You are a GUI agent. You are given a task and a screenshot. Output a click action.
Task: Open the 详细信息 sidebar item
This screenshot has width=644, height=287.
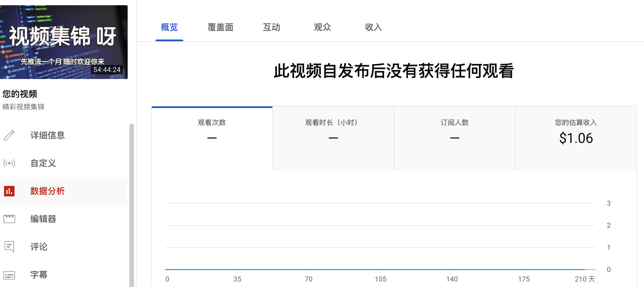coord(64,135)
